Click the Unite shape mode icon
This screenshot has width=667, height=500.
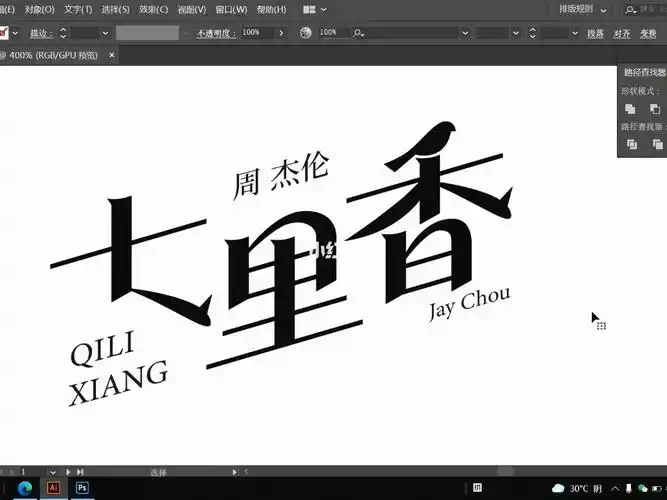point(630,109)
